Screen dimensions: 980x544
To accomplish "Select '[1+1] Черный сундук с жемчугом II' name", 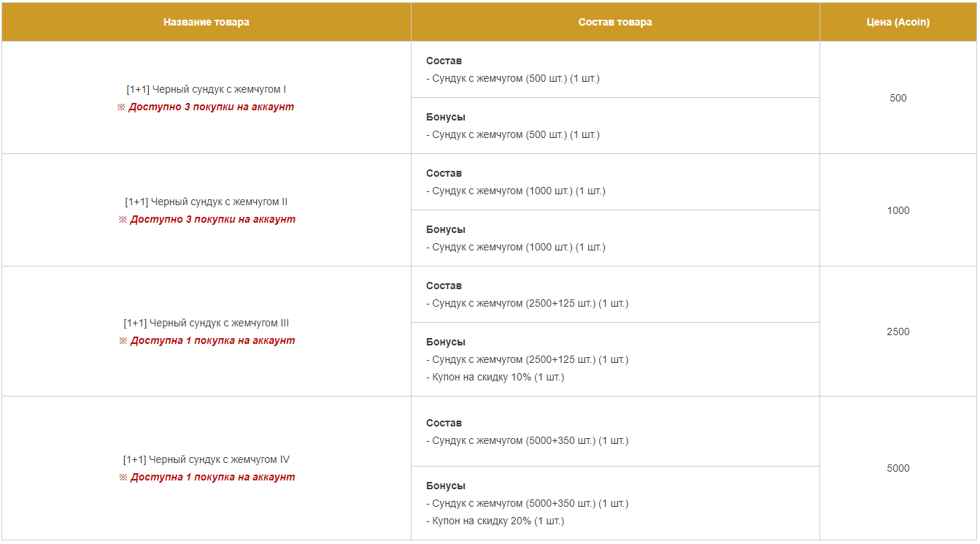I will (x=207, y=202).
